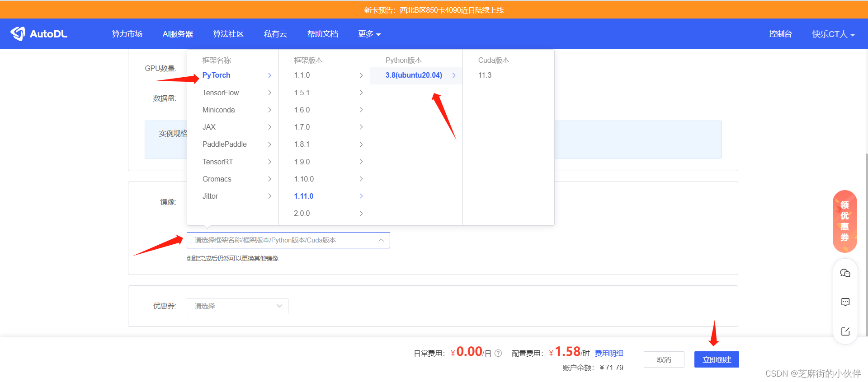Viewport: 868px width, 382px height.
Task: Open the WeChat contact icon
Action: pos(845,273)
